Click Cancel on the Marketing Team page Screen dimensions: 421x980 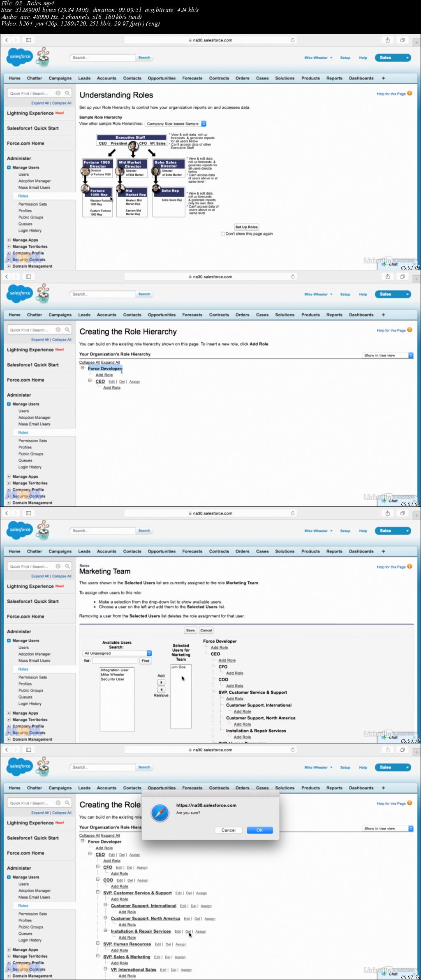point(206,630)
